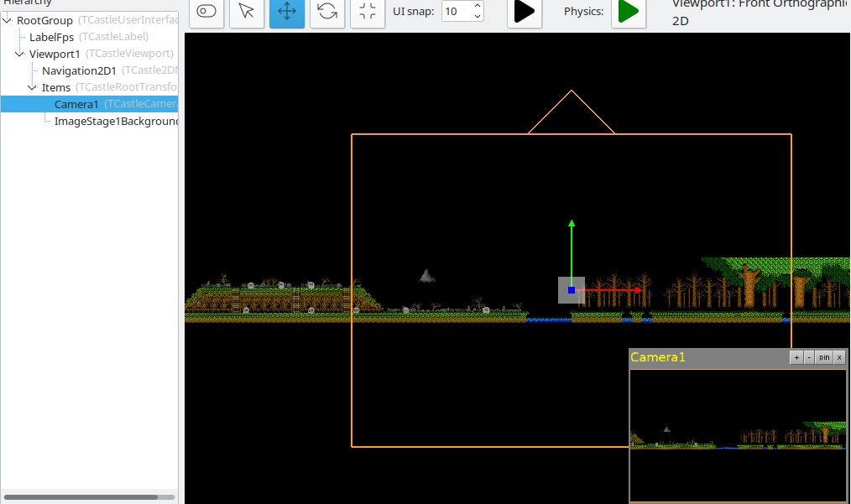Image resolution: width=851 pixels, height=504 pixels.
Task: Decrease UI snap with the down arrow
Action: pyautogui.click(x=478, y=16)
